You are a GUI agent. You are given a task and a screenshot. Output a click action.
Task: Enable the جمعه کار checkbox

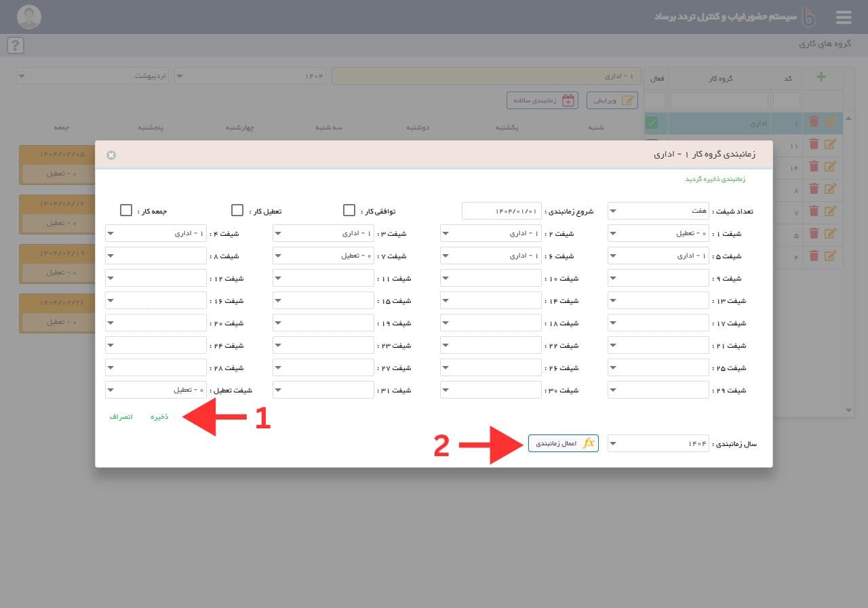[x=125, y=210]
